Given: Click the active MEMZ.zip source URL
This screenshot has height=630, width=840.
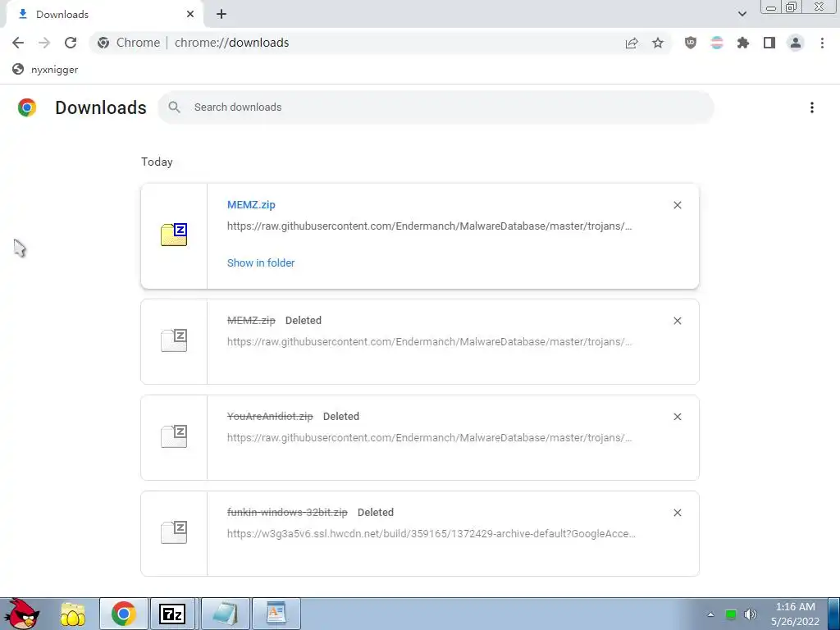Looking at the screenshot, I should tap(430, 226).
